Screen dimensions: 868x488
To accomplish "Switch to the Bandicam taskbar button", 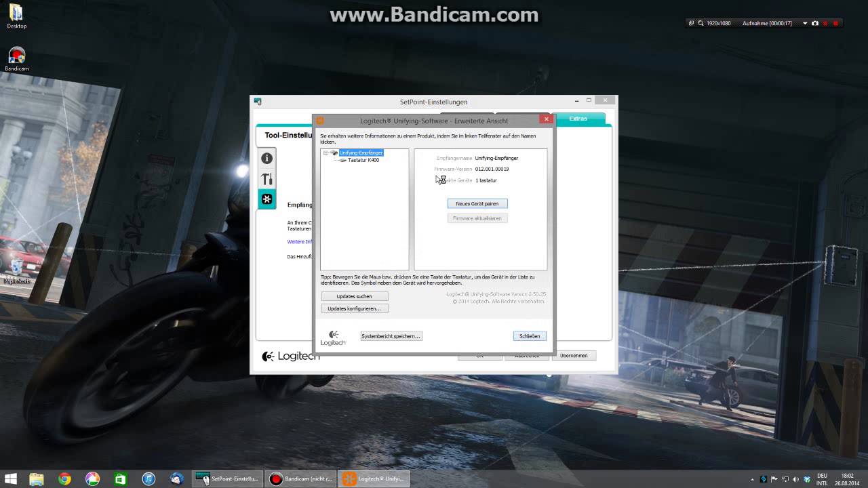I will 300,479.
